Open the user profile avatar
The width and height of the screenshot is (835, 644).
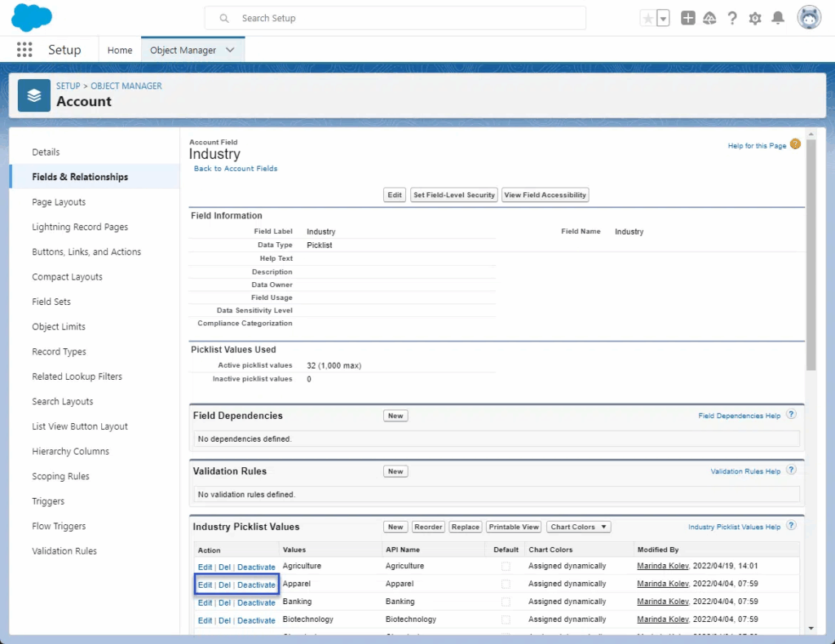pos(808,17)
